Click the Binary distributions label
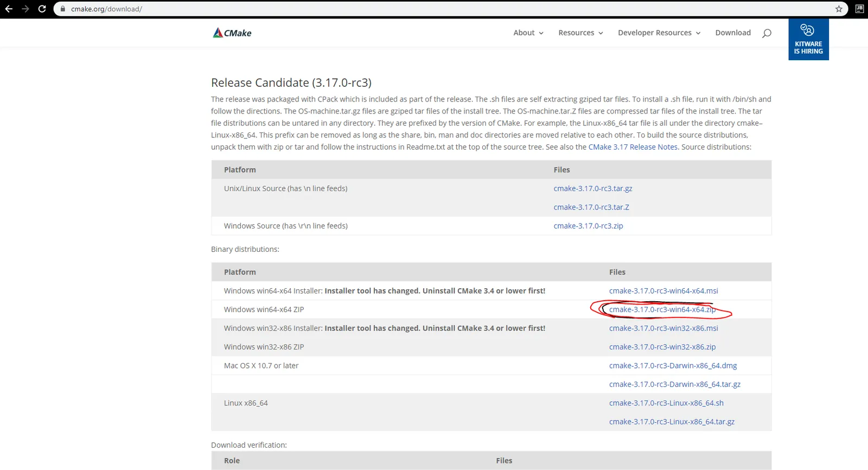The width and height of the screenshot is (868, 470). [x=245, y=249]
